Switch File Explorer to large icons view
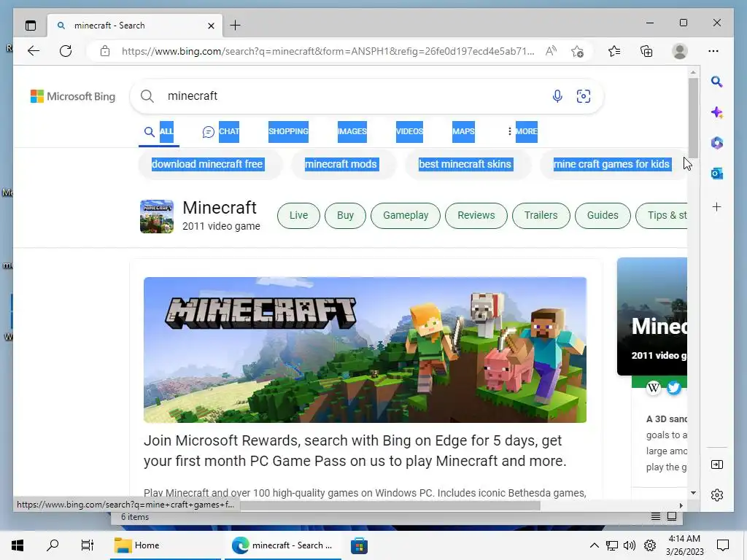This screenshot has width=747, height=560. pyautogui.click(x=672, y=516)
